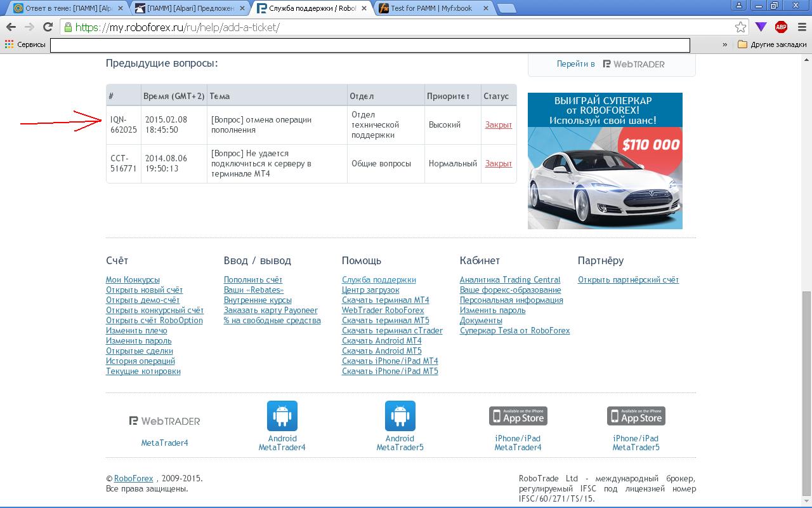Viewport: 812px width, 508px height.
Task: Click Открыть счёт RoboOption link
Action: tap(154, 321)
